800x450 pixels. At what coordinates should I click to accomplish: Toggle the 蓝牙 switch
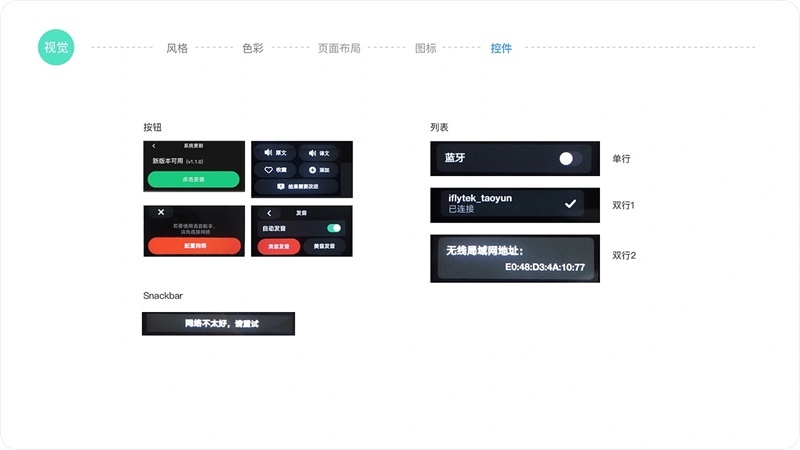(x=570, y=159)
